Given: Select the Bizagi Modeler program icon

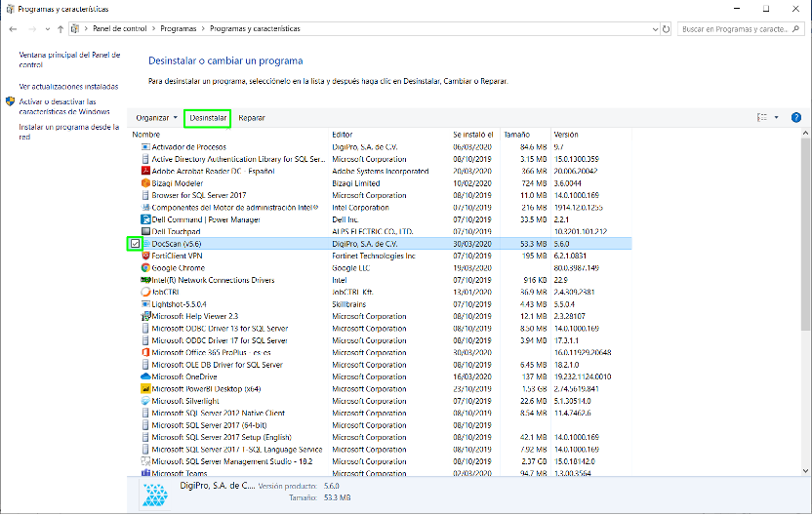Looking at the screenshot, I should coord(145,182).
